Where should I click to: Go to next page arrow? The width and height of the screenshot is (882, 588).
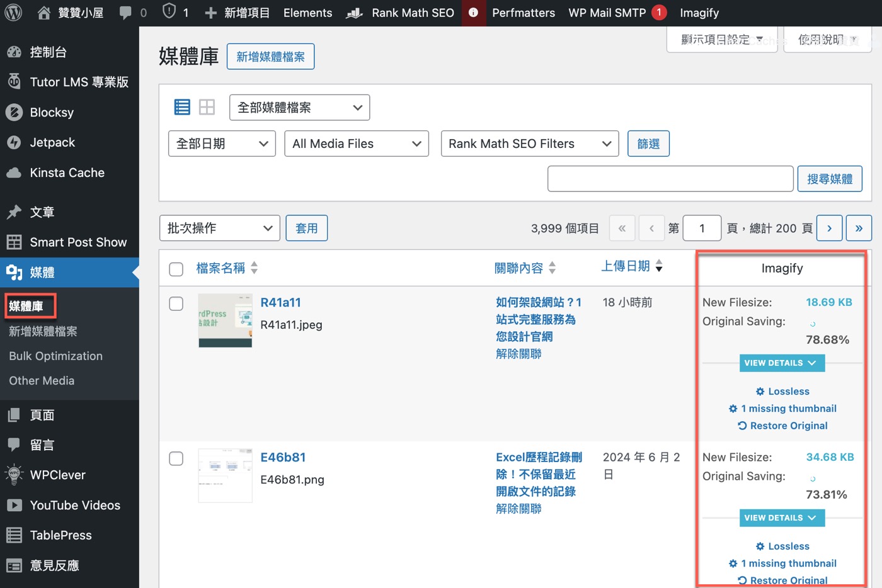829,228
